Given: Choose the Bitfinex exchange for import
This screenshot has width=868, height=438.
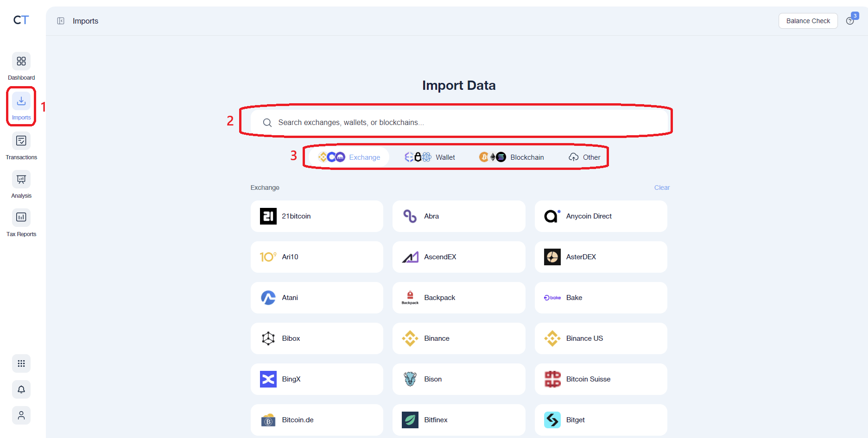Looking at the screenshot, I should pos(458,419).
